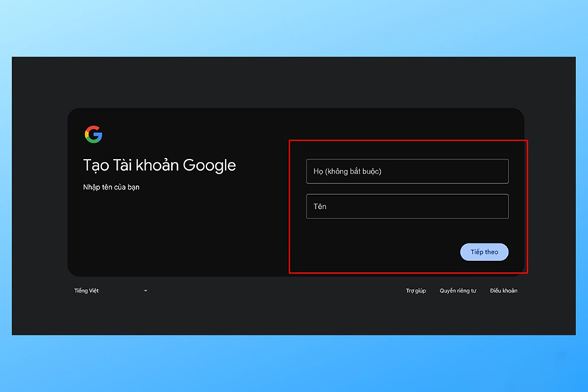Click the word "Google" in the heading
The image size is (588, 392).
209,165
